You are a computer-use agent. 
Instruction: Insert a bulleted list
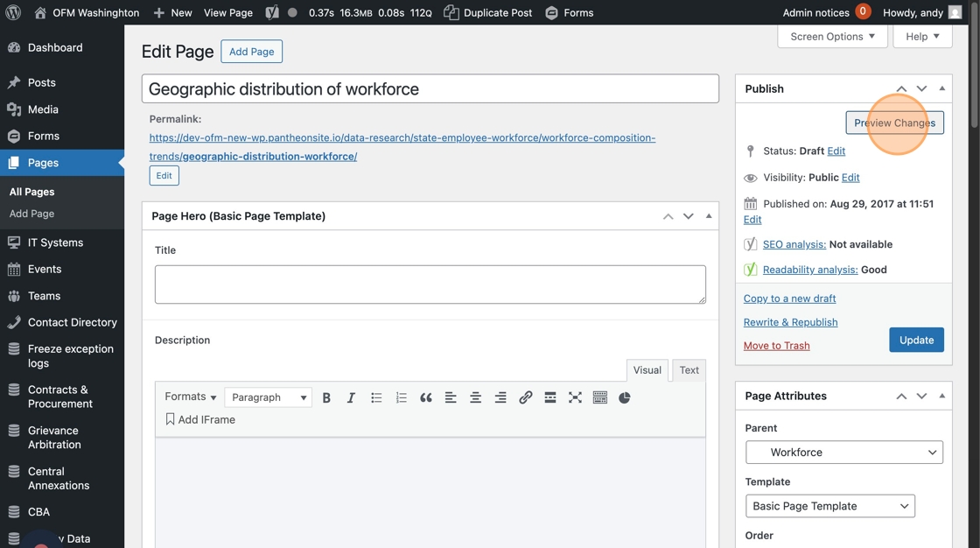tap(376, 397)
